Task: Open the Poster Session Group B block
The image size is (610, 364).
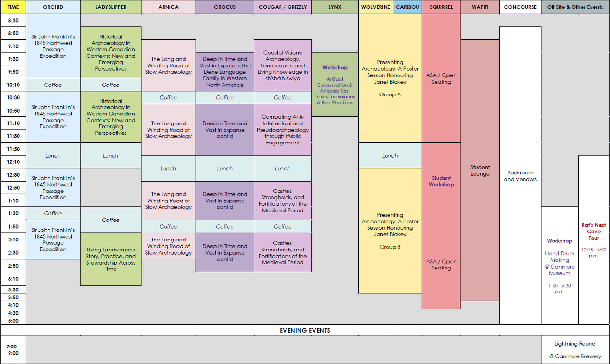Action: [x=390, y=231]
